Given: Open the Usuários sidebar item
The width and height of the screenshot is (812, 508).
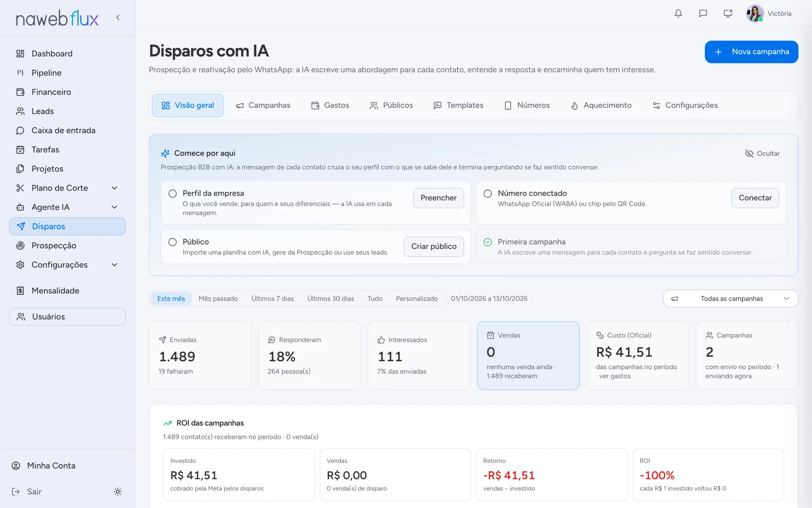Looking at the screenshot, I should click(x=67, y=316).
